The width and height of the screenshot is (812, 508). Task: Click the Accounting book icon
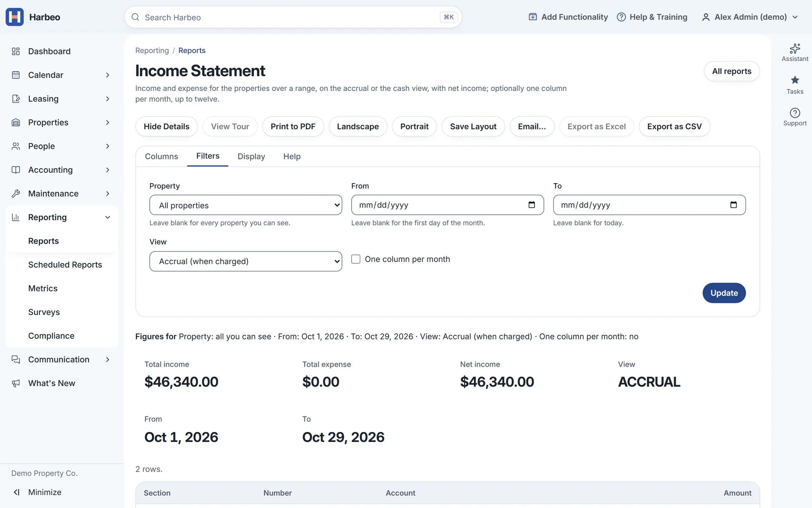coord(16,170)
